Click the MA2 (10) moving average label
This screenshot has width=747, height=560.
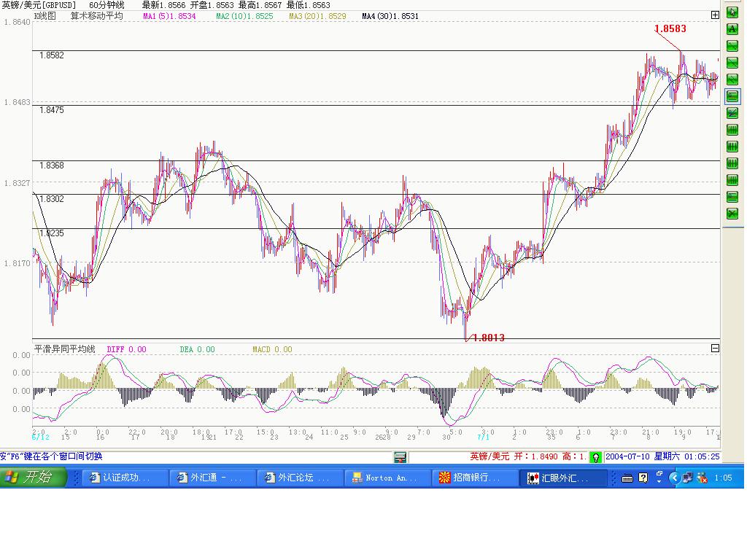245,16
